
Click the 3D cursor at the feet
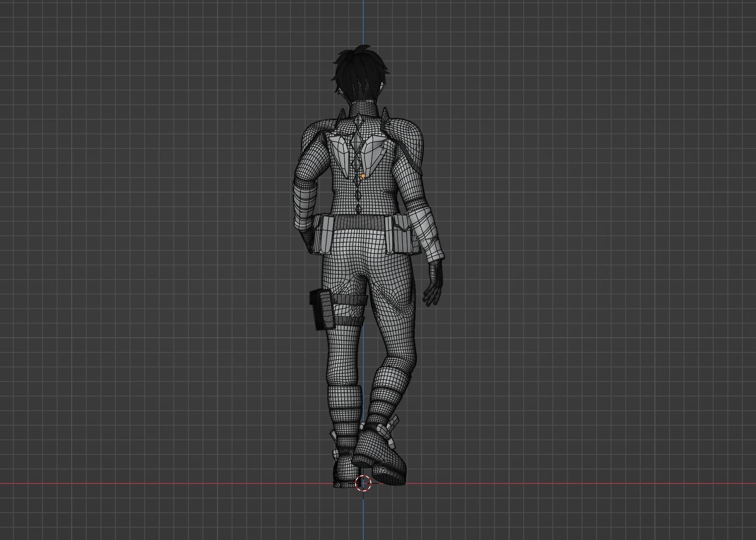click(x=363, y=484)
